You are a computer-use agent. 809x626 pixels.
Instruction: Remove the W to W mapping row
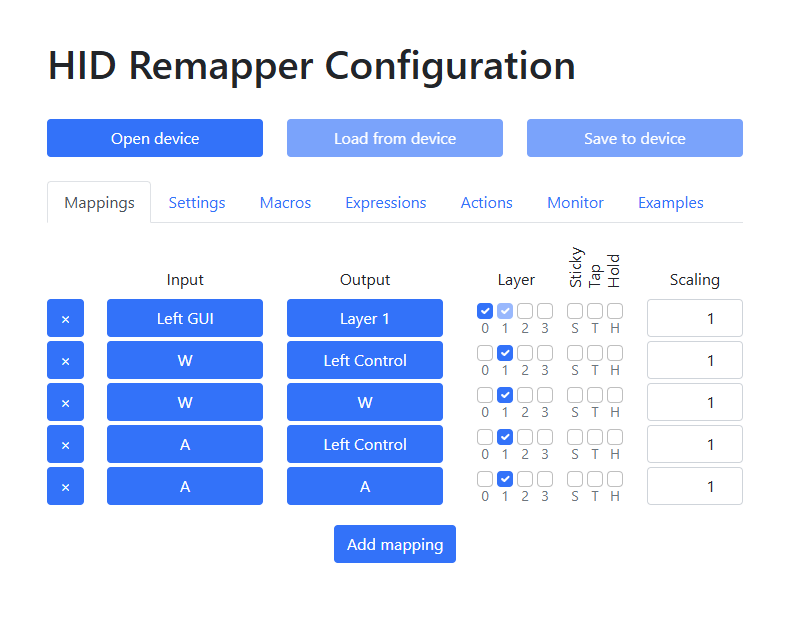click(65, 402)
